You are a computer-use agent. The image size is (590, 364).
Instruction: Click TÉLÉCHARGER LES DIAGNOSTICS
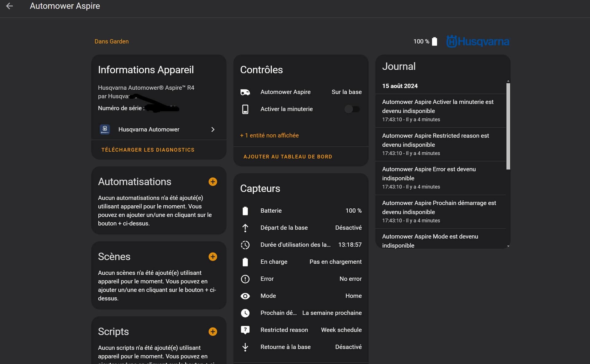pyautogui.click(x=148, y=150)
